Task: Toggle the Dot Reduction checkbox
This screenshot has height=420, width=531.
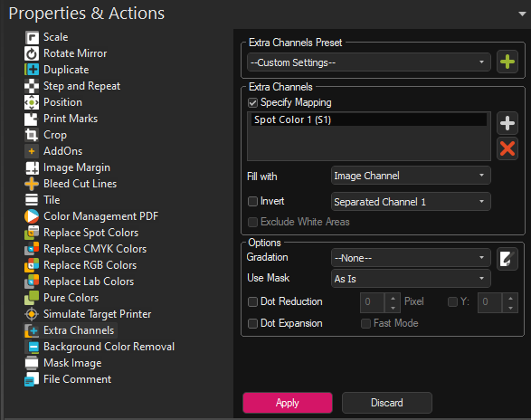Action: [x=252, y=301]
